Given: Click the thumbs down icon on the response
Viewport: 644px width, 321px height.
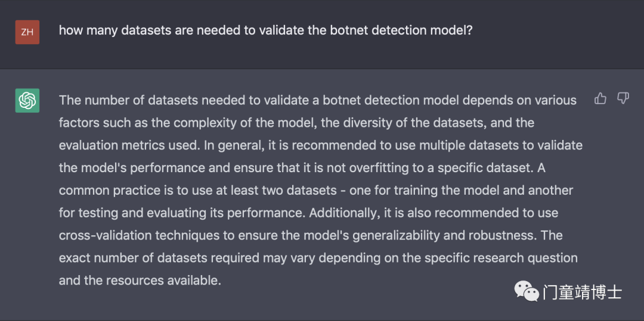Looking at the screenshot, I should pyautogui.click(x=623, y=98).
